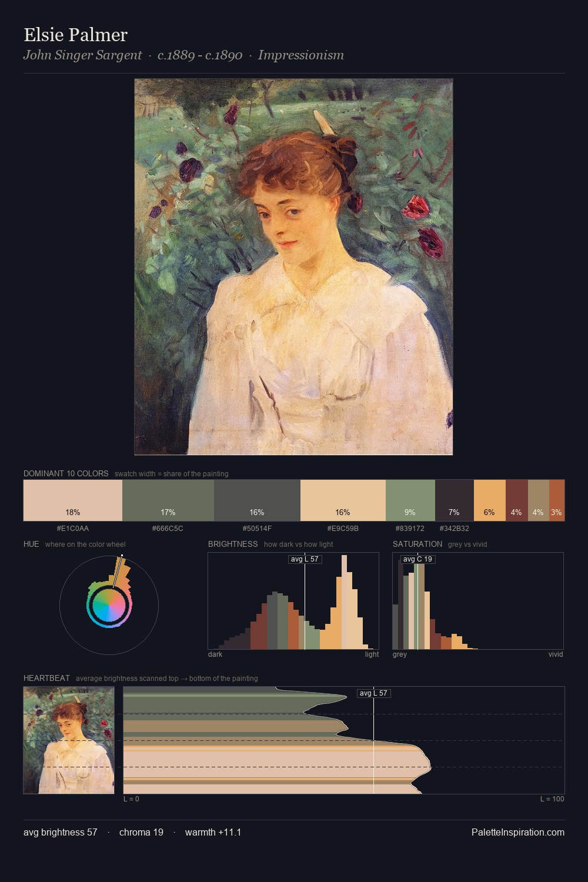
Task: Pick the 6% orange-tan swatch
Action: (490, 500)
